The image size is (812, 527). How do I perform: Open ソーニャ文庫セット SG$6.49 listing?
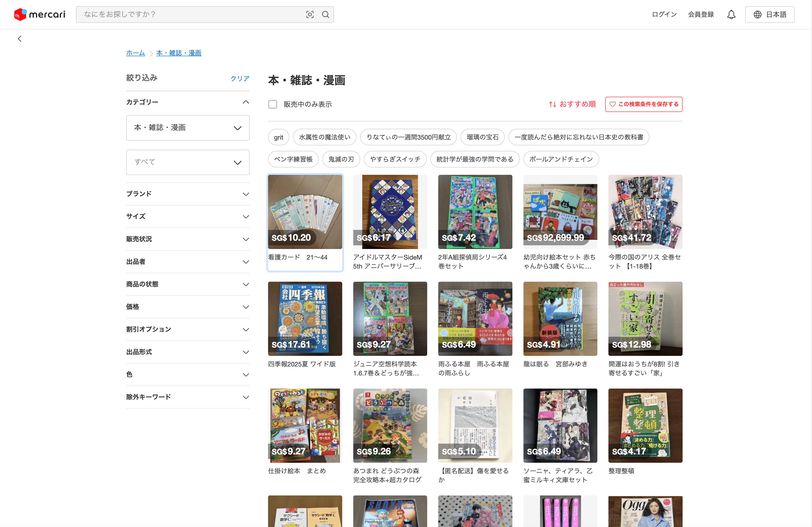[x=560, y=425]
